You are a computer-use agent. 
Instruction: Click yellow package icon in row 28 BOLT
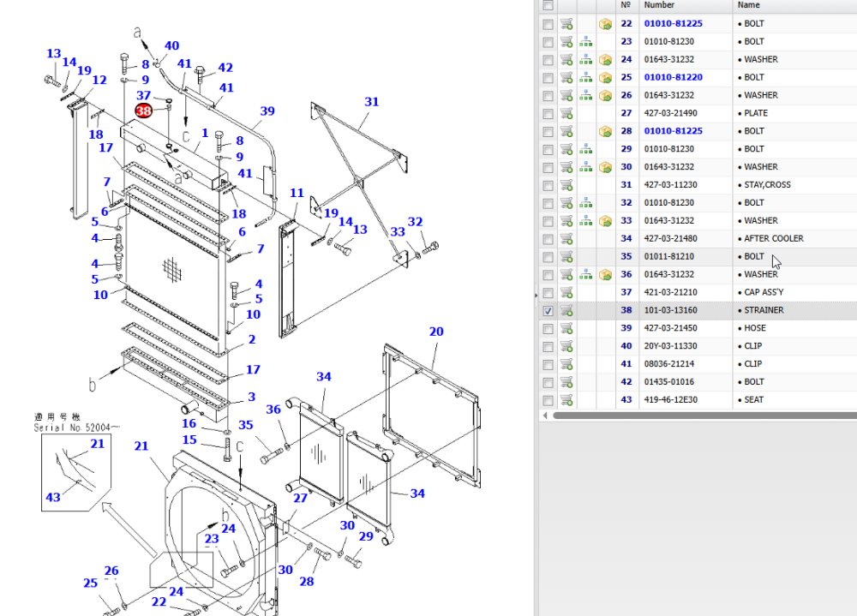[x=605, y=131]
